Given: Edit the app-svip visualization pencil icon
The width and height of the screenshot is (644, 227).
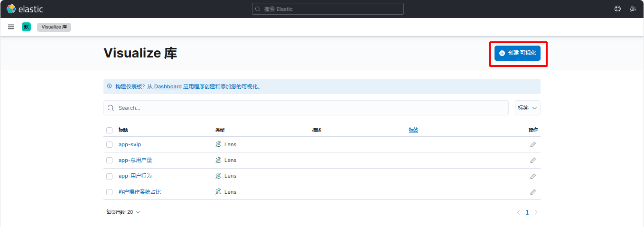Looking at the screenshot, I should click(x=533, y=144).
